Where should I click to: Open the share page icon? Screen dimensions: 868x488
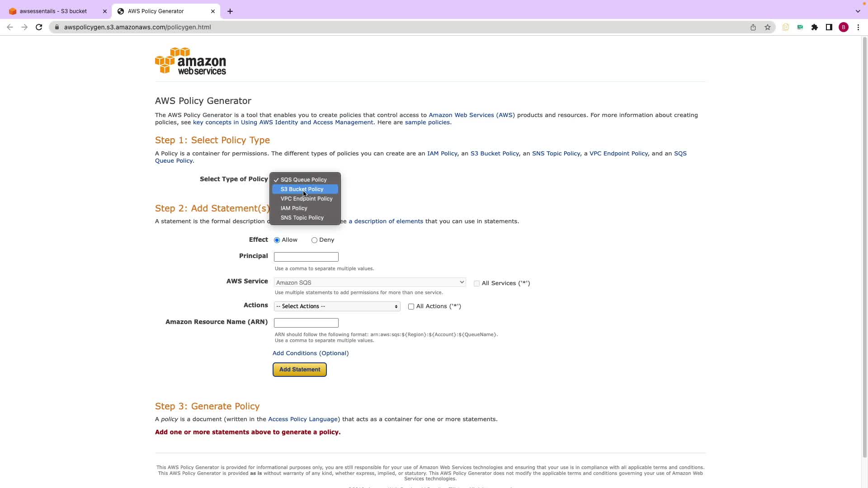(753, 27)
